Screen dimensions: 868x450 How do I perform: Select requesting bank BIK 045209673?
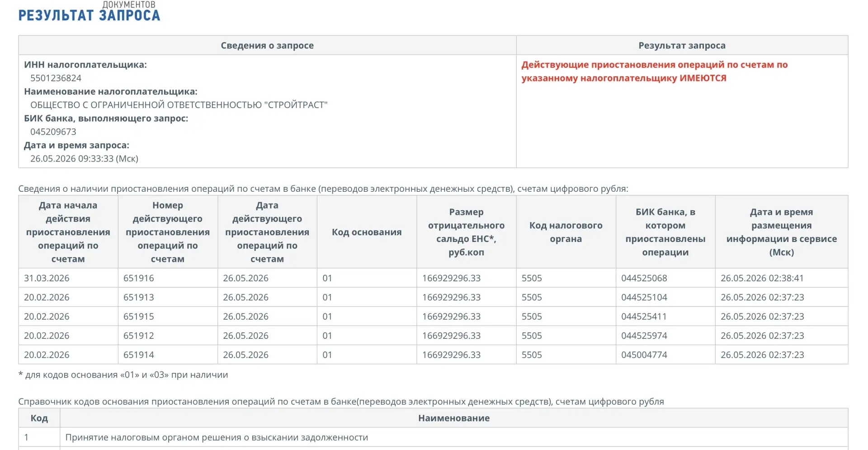point(53,132)
